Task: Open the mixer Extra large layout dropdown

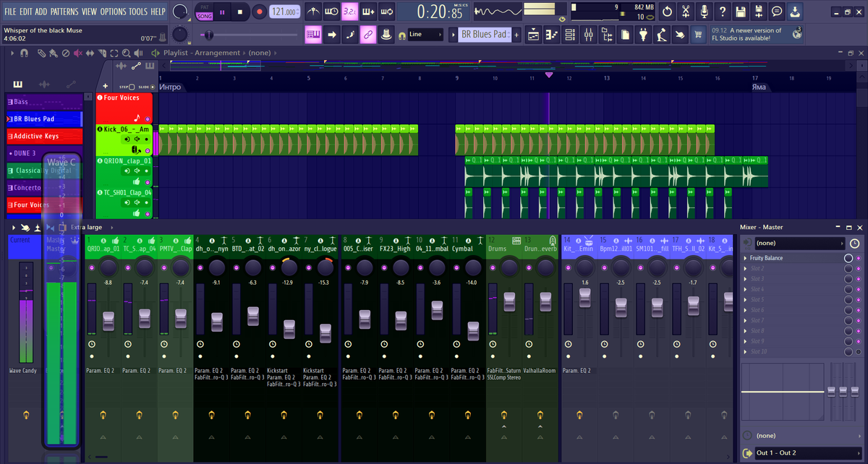Action: [92, 227]
